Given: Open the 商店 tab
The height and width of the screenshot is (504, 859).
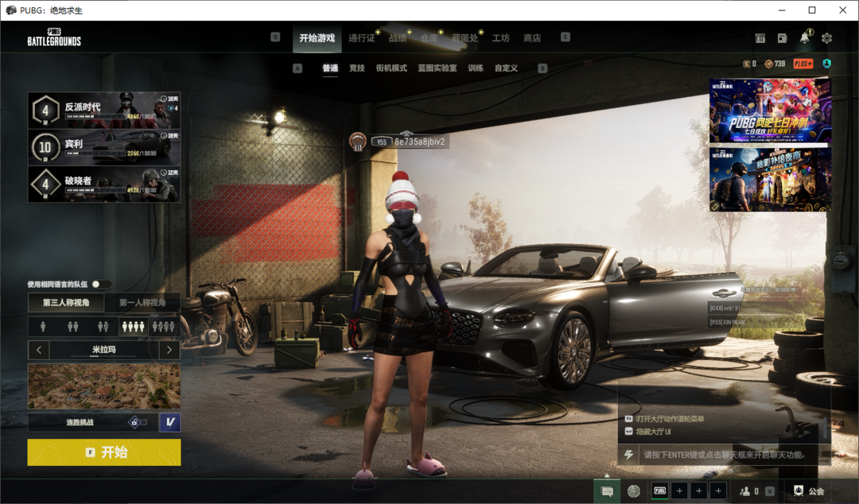Looking at the screenshot, I should pyautogui.click(x=532, y=38).
